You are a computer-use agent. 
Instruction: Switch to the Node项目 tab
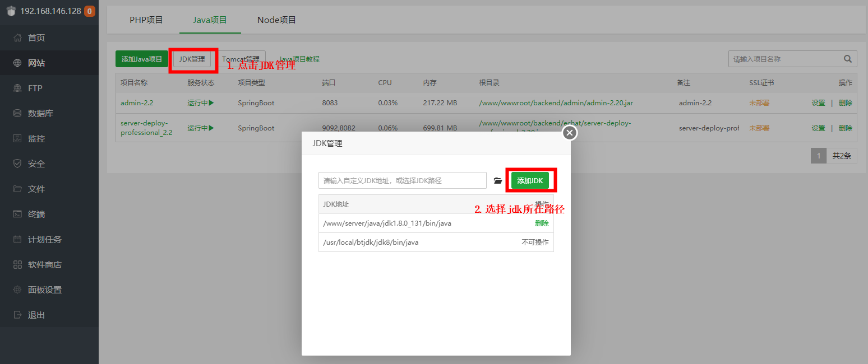pos(276,20)
